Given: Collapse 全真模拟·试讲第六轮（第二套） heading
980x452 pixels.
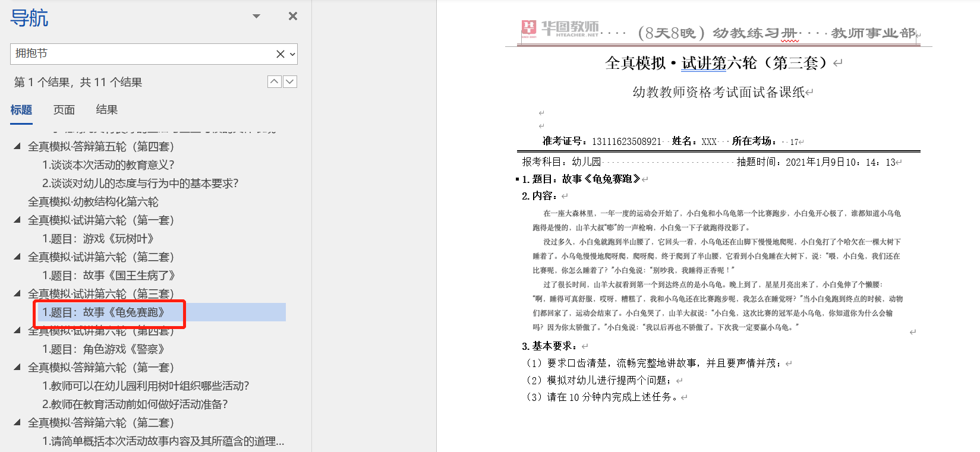Looking at the screenshot, I should point(17,257).
